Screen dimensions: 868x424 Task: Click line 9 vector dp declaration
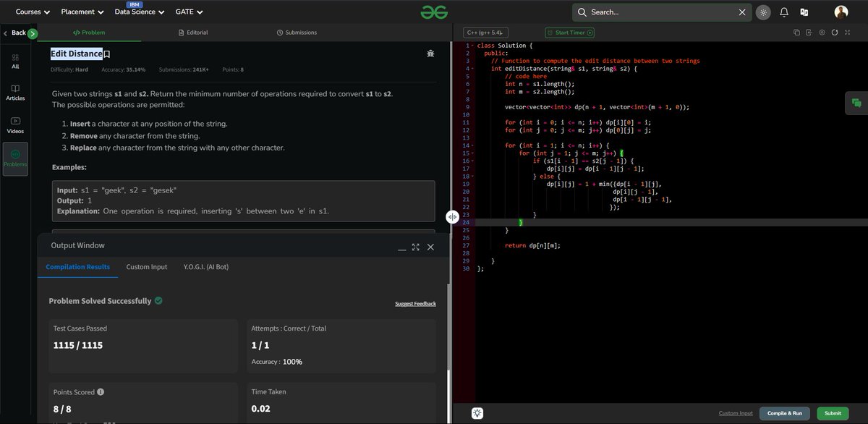(x=597, y=107)
